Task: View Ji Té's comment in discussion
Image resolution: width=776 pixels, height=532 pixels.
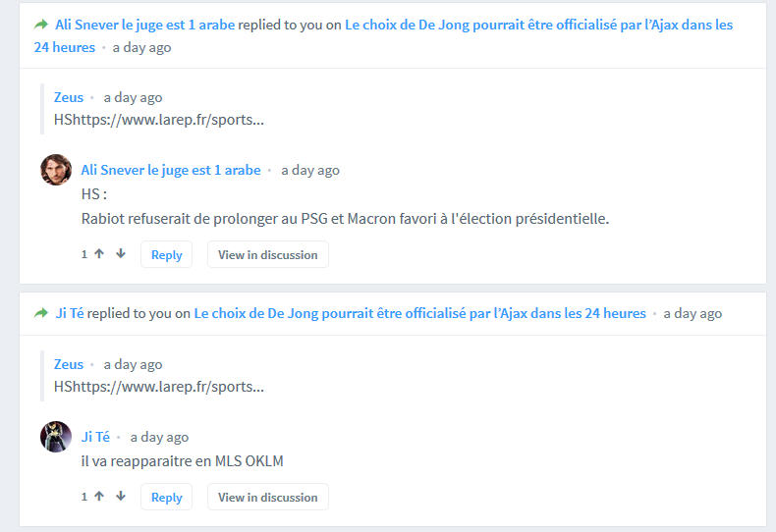Action: pos(268,497)
